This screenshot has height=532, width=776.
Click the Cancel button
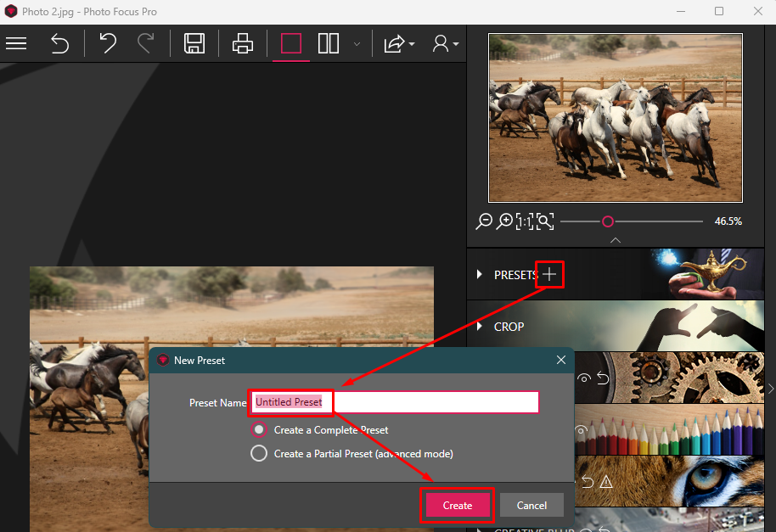tap(531, 506)
